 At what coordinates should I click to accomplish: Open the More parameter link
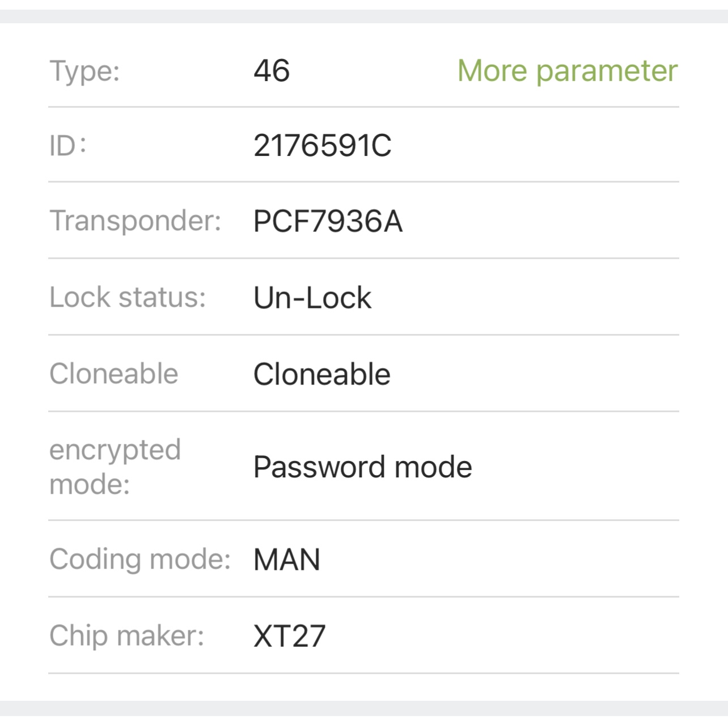(x=567, y=71)
